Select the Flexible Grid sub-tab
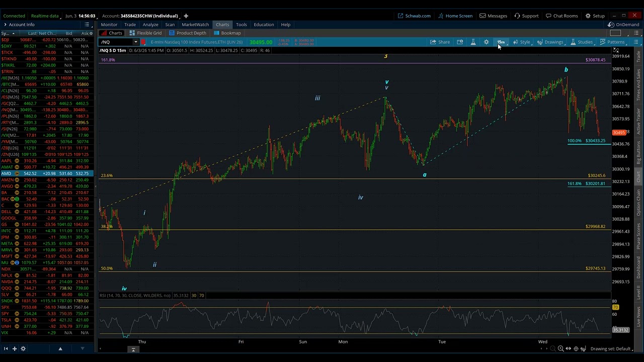Viewport: 644px width, 362px height. 146,33
